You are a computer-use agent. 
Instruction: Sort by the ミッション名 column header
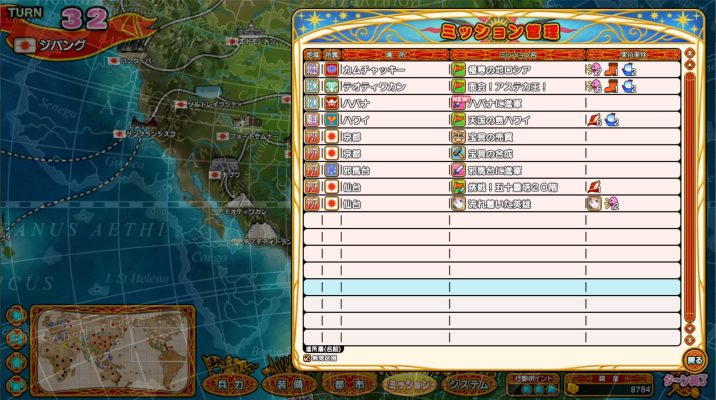point(518,55)
